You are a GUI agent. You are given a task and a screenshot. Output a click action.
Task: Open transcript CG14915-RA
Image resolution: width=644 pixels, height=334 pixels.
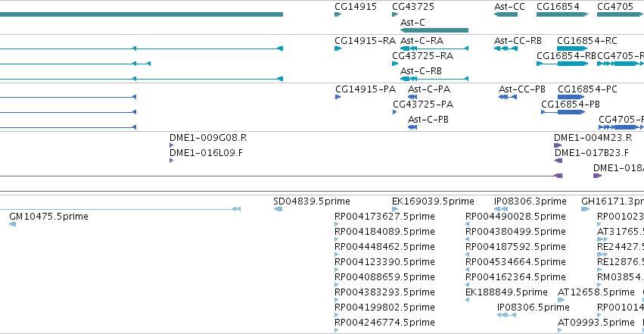click(x=338, y=48)
